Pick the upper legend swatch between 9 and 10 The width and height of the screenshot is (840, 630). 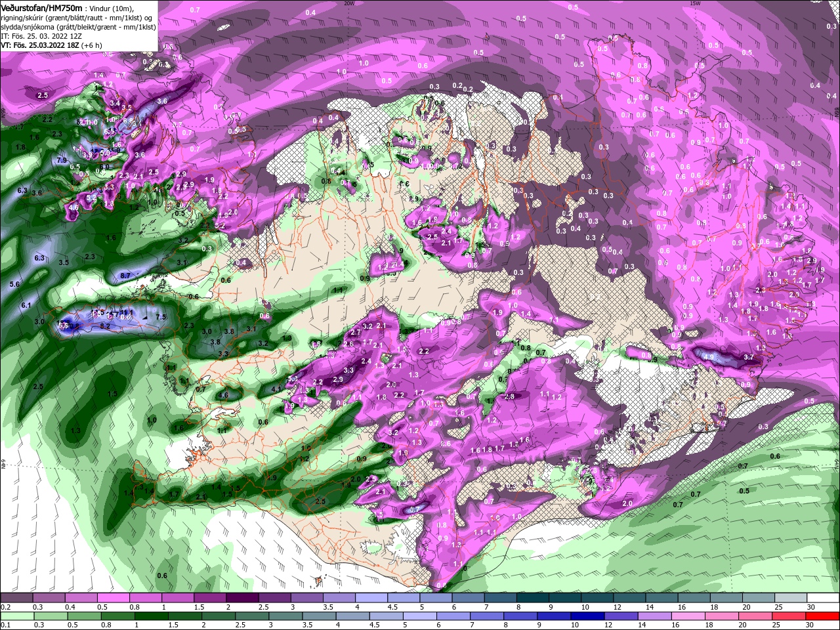tap(566, 598)
